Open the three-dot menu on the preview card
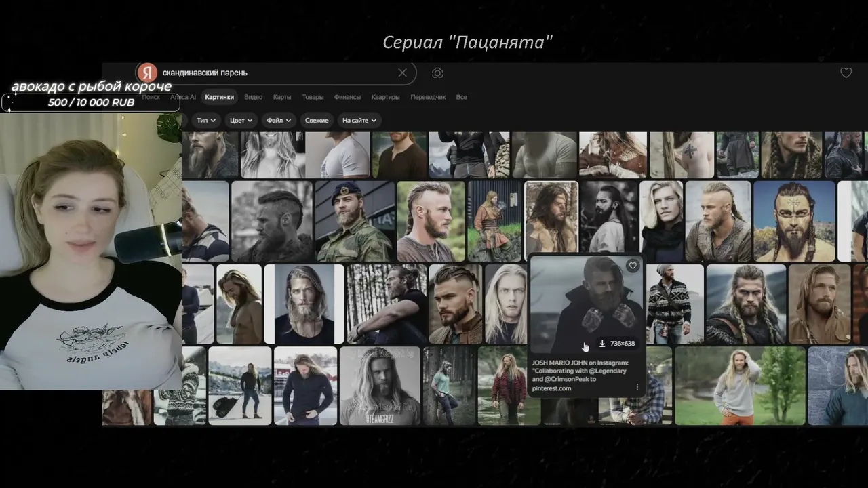 click(637, 387)
